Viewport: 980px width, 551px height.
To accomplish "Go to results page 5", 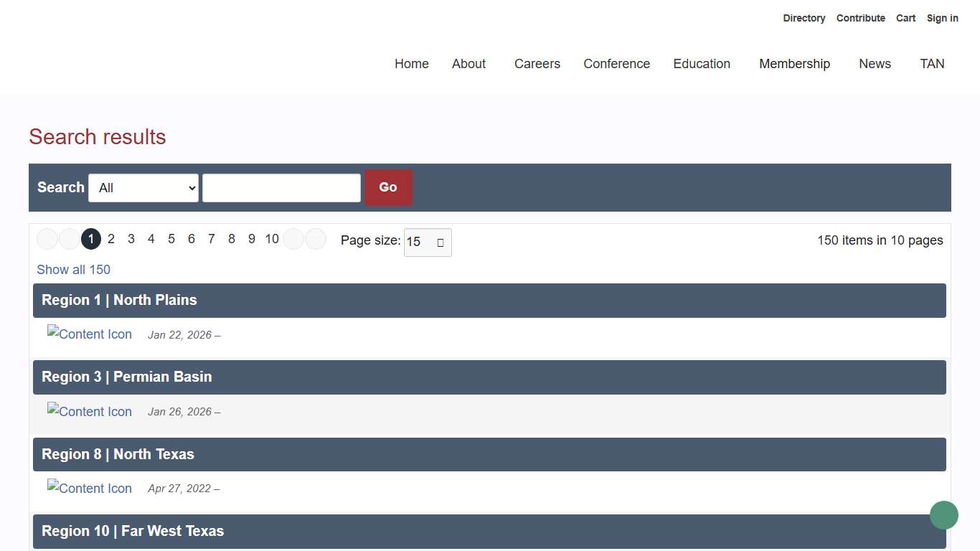I will (x=171, y=239).
